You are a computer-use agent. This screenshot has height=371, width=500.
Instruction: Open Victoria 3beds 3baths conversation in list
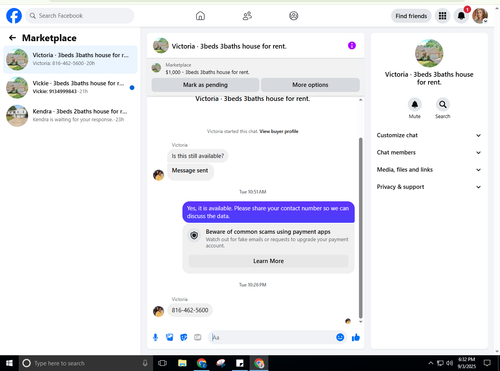(70, 59)
